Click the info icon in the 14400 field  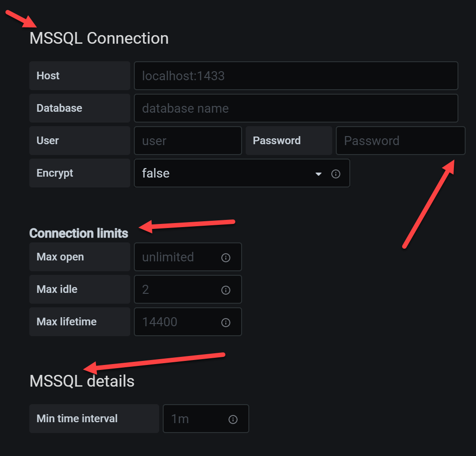[225, 322]
